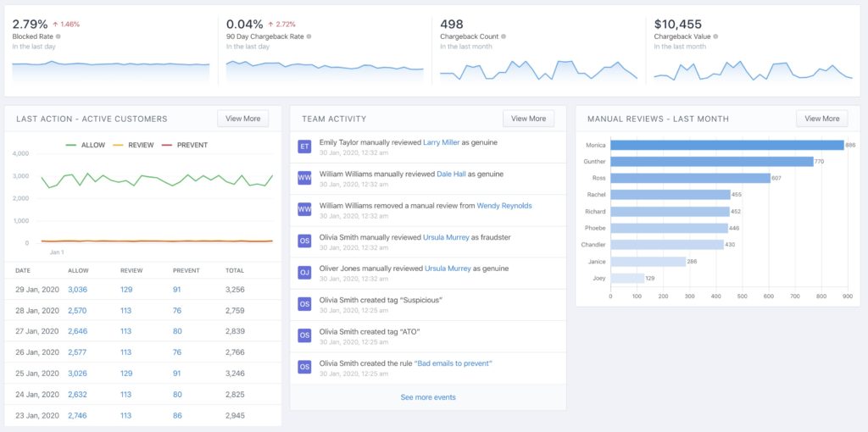The width and height of the screenshot is (868, 432).
Task: Click the info icon next to Chargeback Count
Action: pyautogui.click(x=504, y=36)
